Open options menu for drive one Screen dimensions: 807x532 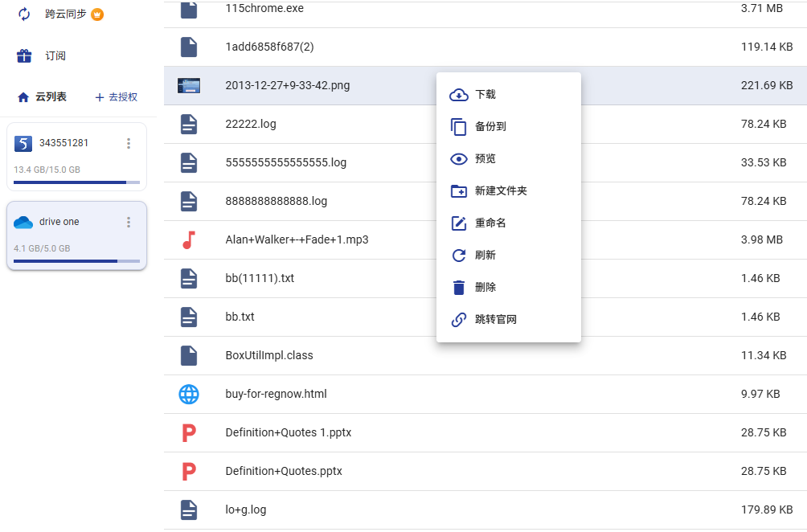(129, 223)
